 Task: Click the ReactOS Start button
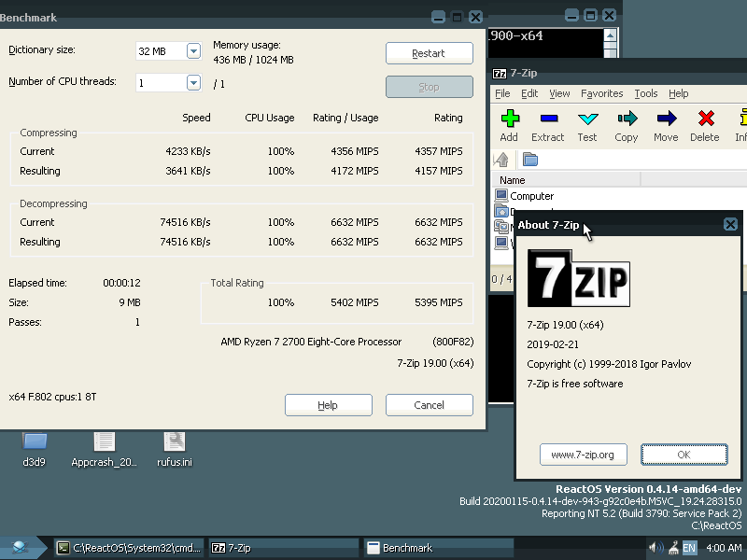(21, 548)
